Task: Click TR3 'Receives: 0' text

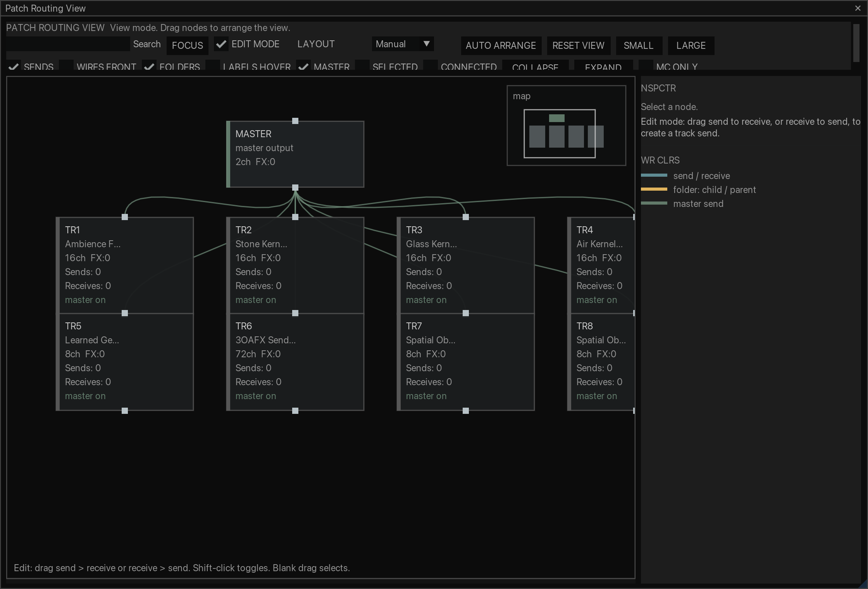Action: 429,286
